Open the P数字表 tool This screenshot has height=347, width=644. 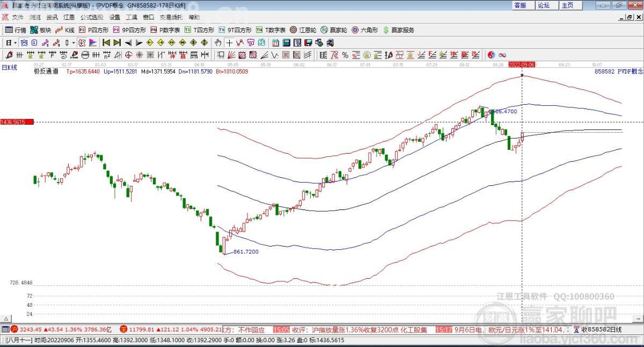pyautogui.click(x=165, y=30)
